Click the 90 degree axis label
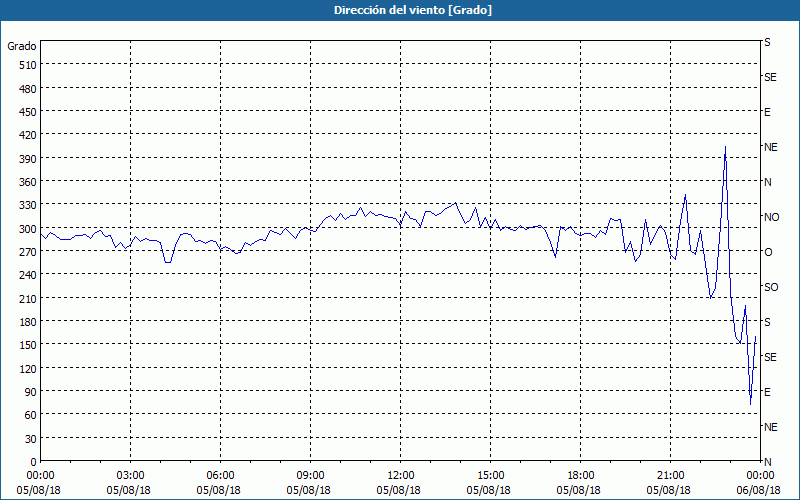Image resolution: width=800 pixels, height=500 pixels. (x=31, y=392)
